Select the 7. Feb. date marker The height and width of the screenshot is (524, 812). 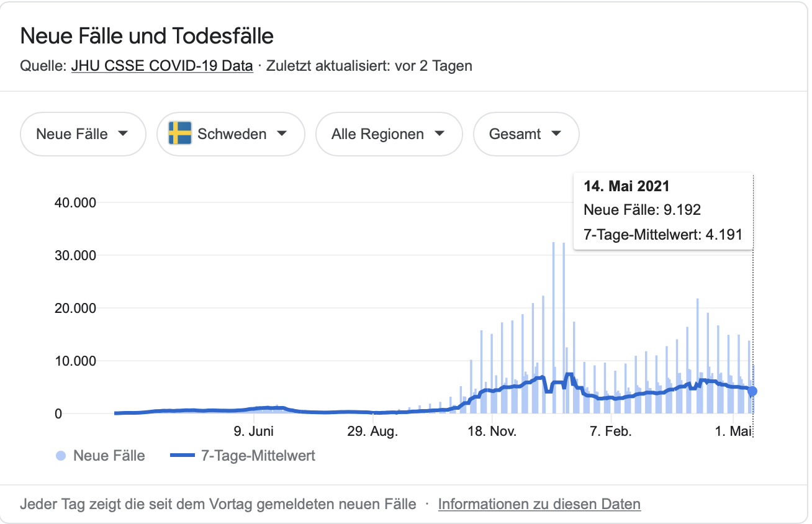pos(610,431)
